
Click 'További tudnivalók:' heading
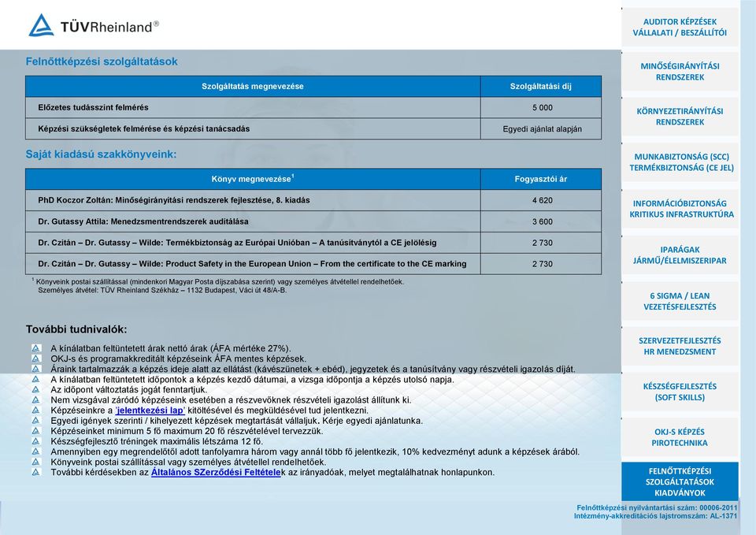(x=76, y=329)
